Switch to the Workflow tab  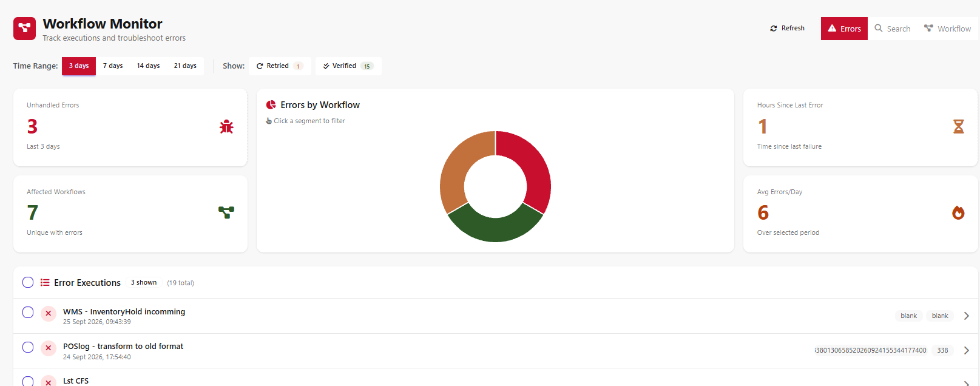click(947, 29)
